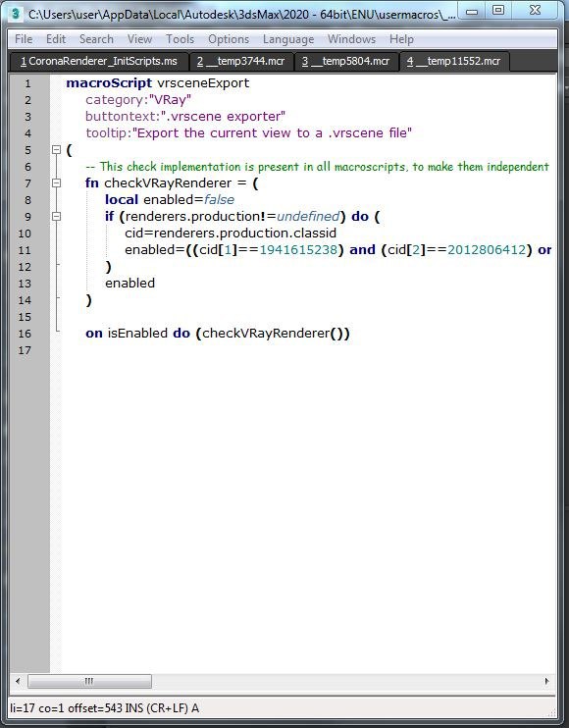The width and height of the screenshot is (569, 728).
Task: Click cid=renderers.production.classid line
Action: [x=231, y=234]
